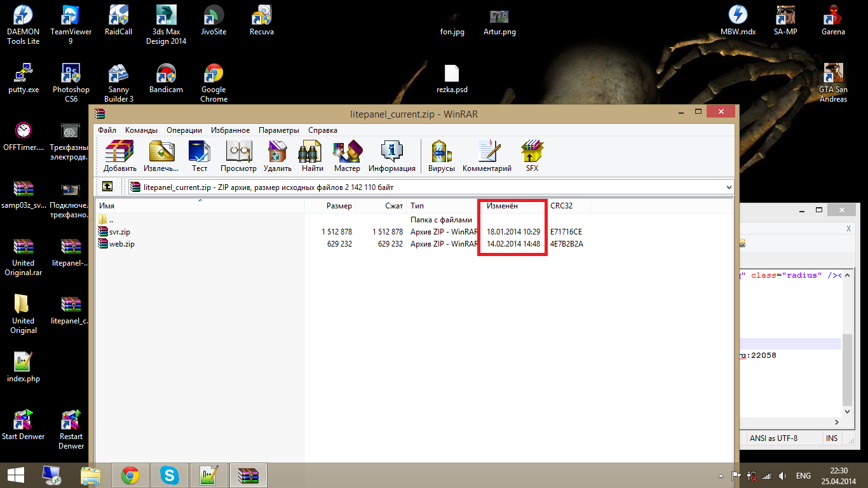The width and height of the screenshot is (868, 488).
Task: Open the Операции menu
Action: coord(184,130)
